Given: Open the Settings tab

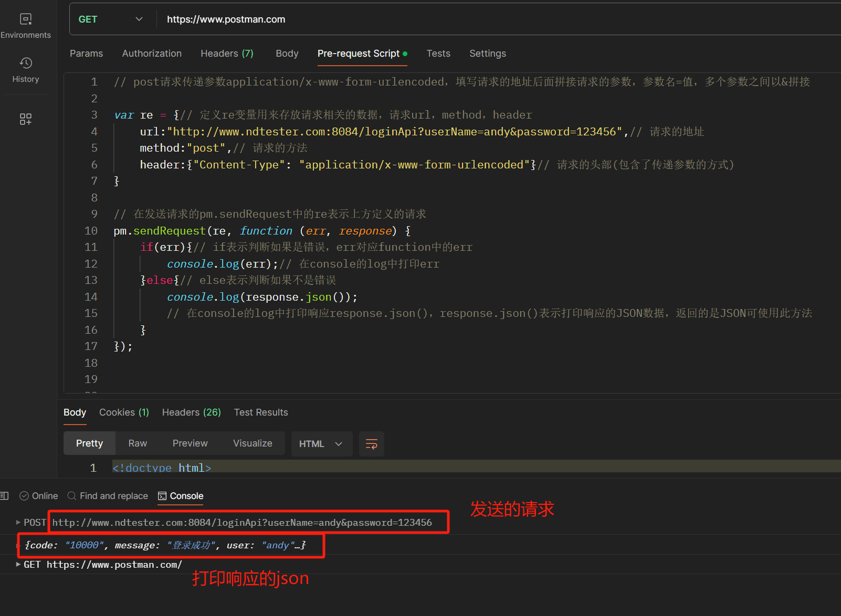Looking at the screenshot, I should point(488,54).
